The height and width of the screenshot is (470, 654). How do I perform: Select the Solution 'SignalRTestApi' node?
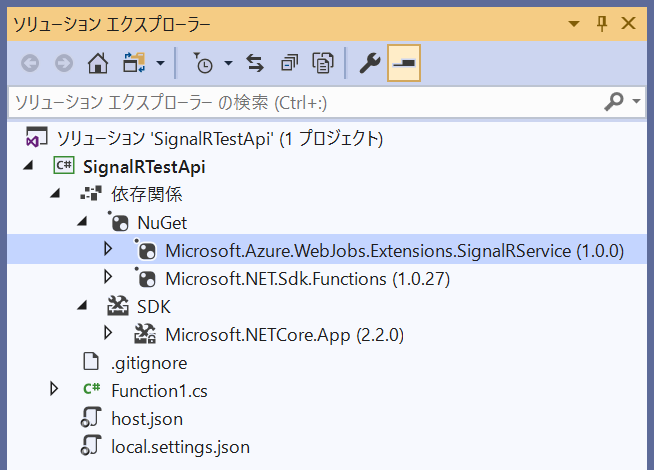pyautogui.click(x=220, y=139)
